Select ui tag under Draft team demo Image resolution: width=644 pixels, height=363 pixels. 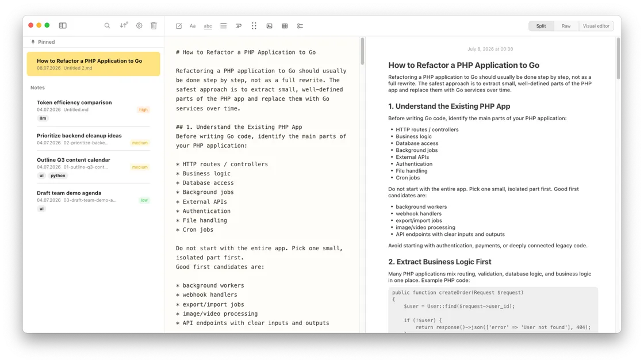tap(41, 209)
